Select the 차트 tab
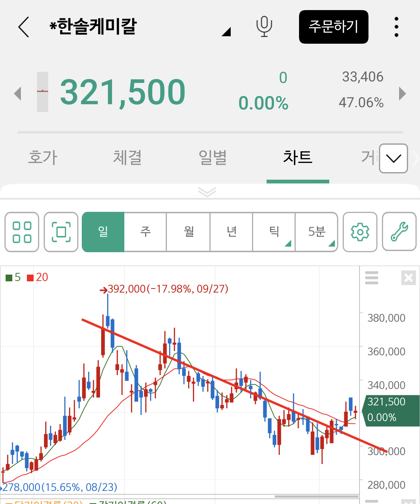Image resolution: width=420 pixels, height=504 pixels. point(298,157)
